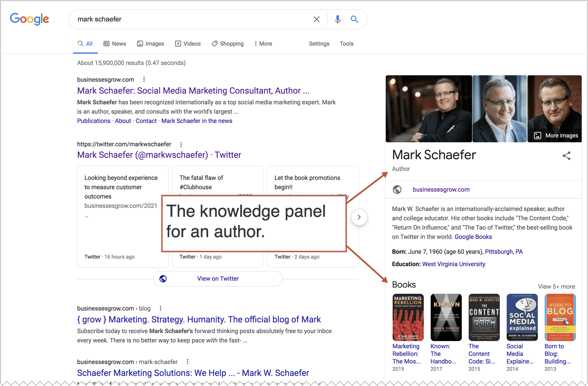The image size is (588, 386).
Task: Visit businessesgrow.com from knowledge panel
Action: point(441,190)
